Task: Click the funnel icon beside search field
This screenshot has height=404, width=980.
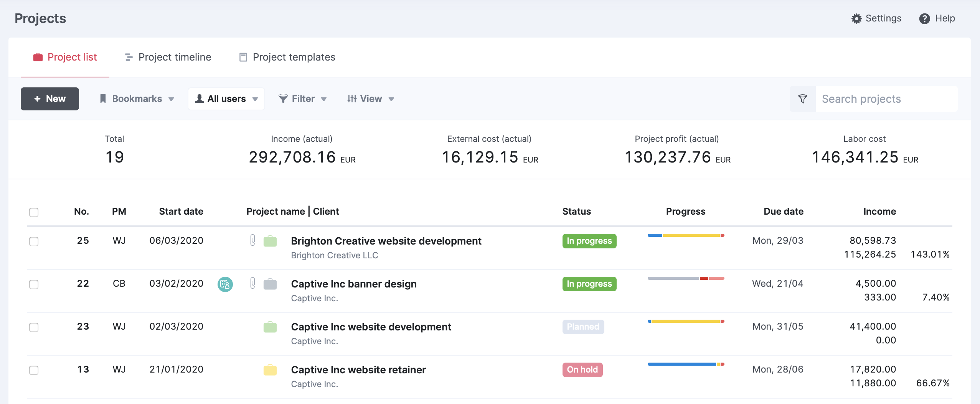Action: (802, 99)
